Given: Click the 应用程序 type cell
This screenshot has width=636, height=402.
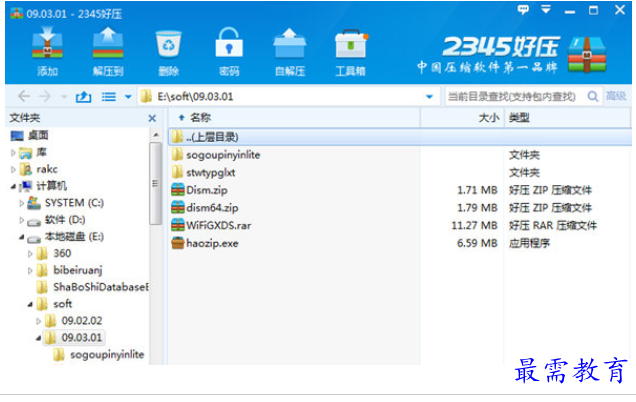Looking at the screenshot, I should coord(529,243).
